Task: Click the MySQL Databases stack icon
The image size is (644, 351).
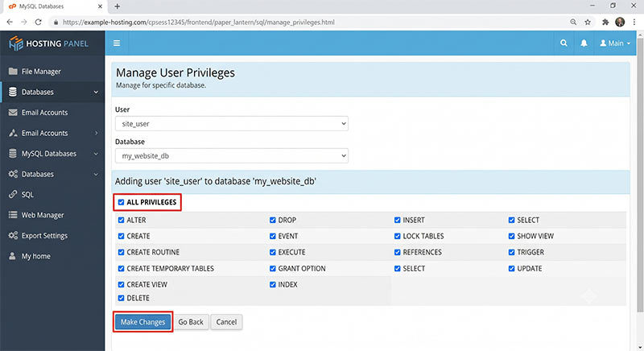Action: pyautogui.click(x=13, y=154)
